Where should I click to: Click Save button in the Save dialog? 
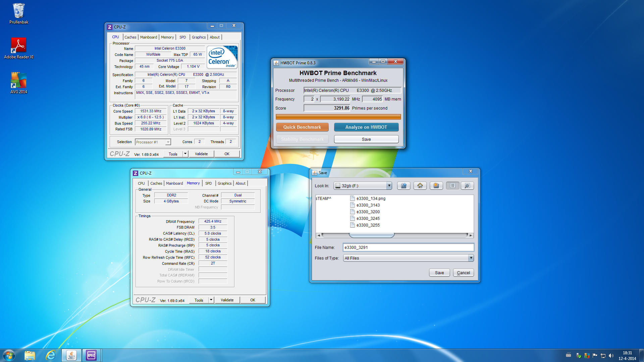pos(439,273)
